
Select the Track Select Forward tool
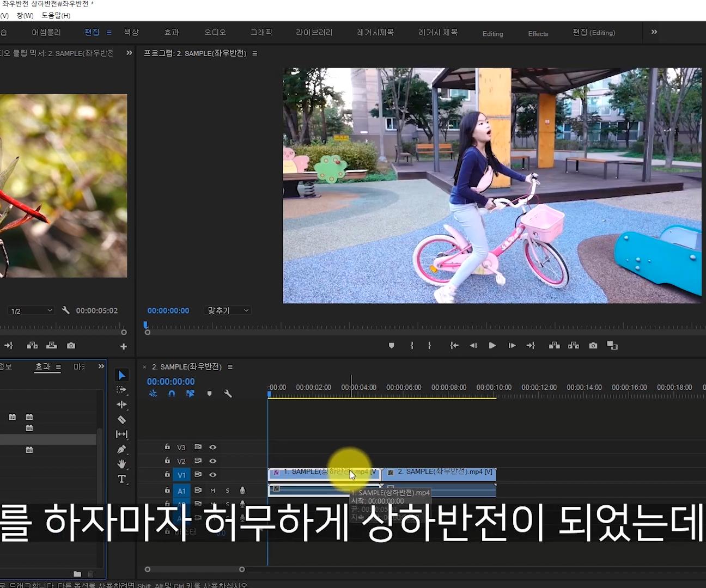pyautogui.click(x=122, y=389)
